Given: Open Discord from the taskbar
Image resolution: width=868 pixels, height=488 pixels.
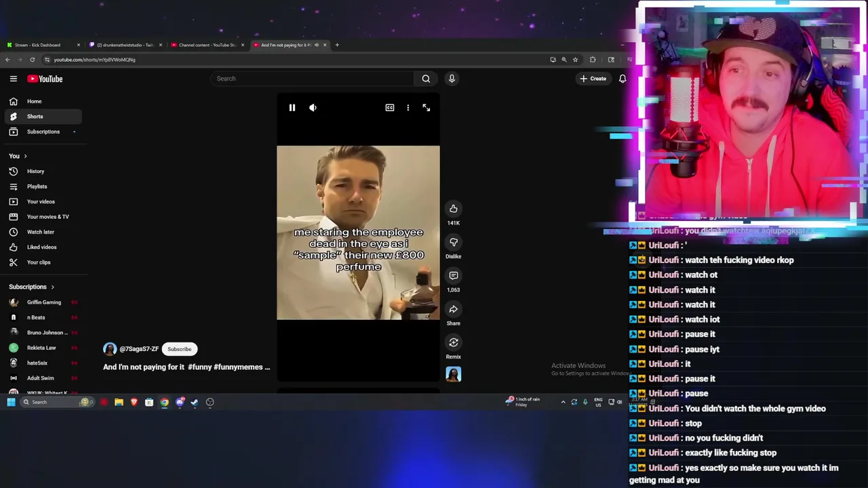Looking at the screenshot, I should pyautogui.click(x=180, y=402).
